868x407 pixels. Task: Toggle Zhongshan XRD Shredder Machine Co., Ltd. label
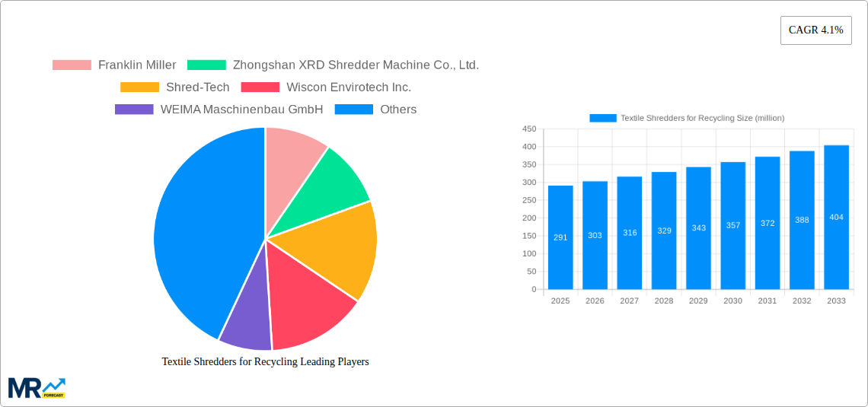pos(356,65)
